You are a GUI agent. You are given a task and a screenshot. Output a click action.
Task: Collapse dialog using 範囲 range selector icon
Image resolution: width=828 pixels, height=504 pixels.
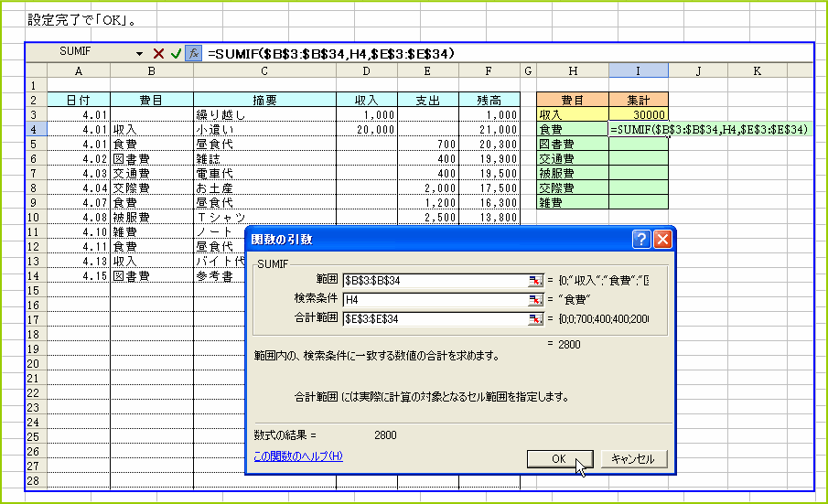pos(535,281)
